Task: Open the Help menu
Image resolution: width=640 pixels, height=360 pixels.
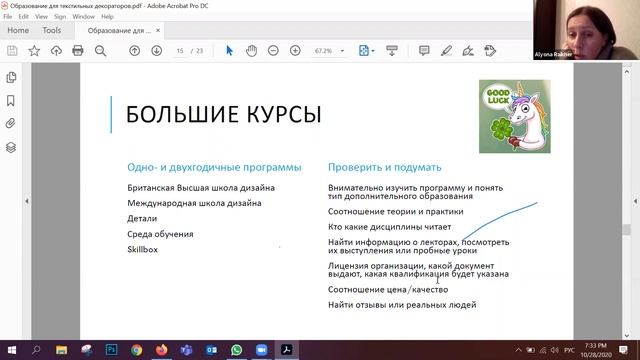Action: [107, 17]
